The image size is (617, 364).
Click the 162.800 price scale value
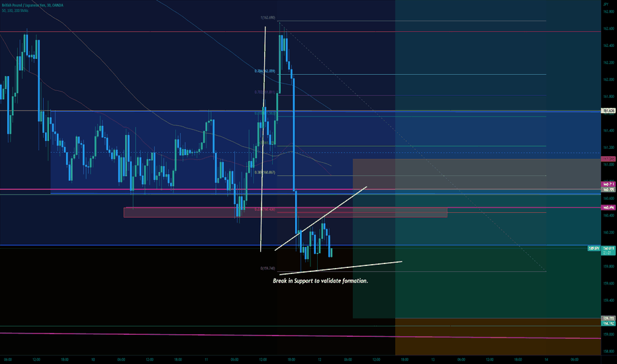[608, 12]
